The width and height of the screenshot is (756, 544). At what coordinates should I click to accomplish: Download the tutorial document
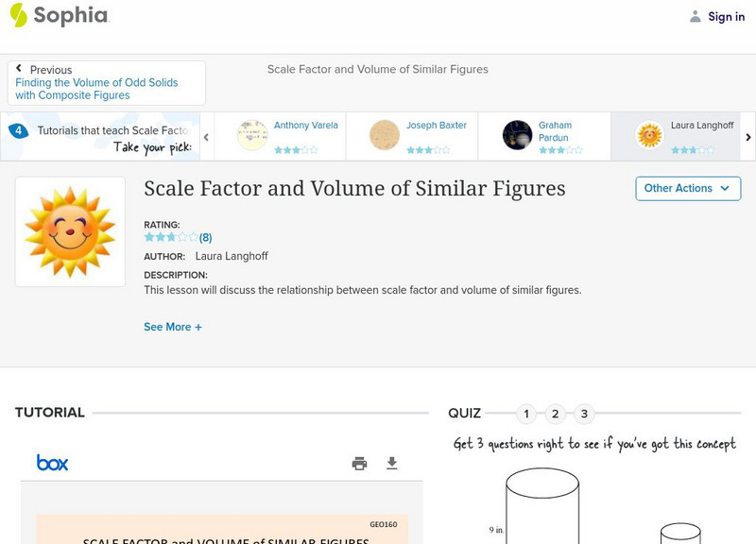coord(392,463)
